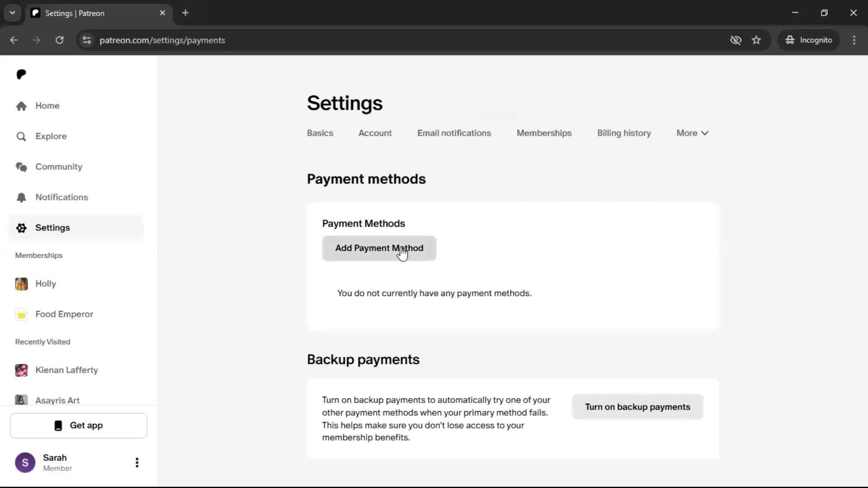This screenshot has height=488, width=868.
Task: Click Sarah's purple profile avatar
Action: (25, 463)
